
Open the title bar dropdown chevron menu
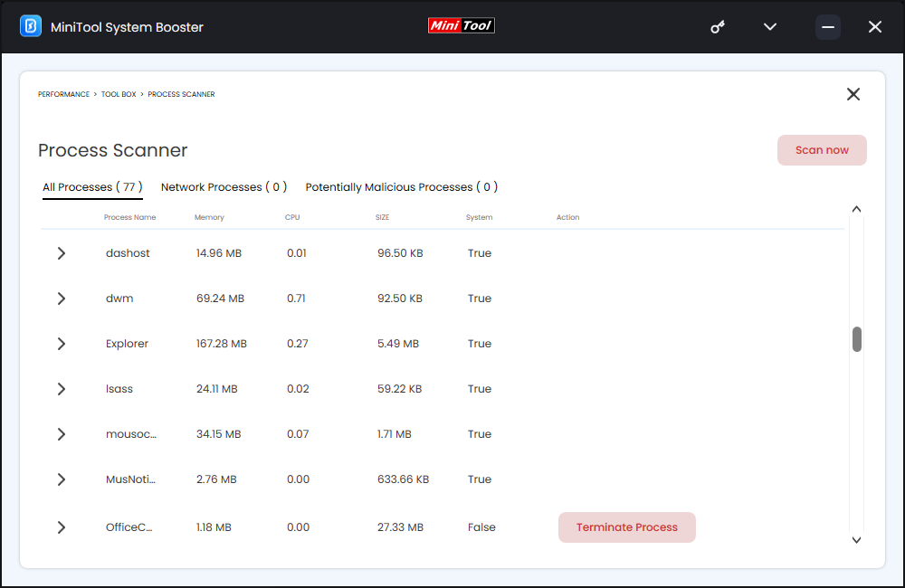pyautogui.click(x=770, y=26)
